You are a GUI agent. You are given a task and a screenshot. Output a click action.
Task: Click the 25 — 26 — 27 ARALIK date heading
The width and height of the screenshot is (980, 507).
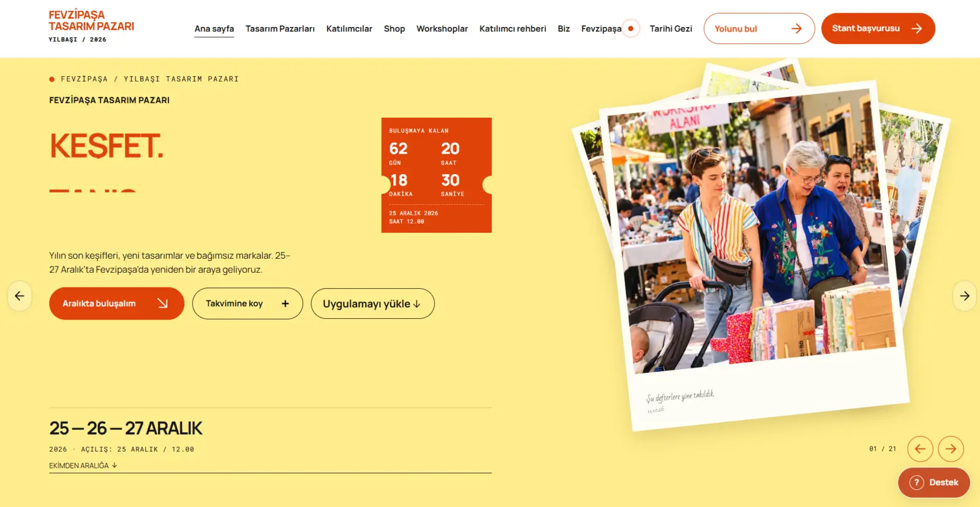click(x=126, y=428)
